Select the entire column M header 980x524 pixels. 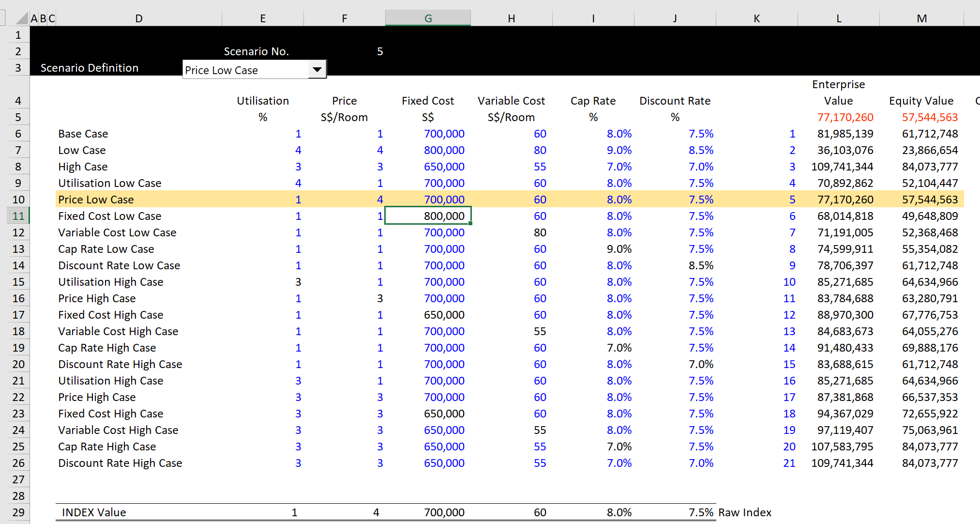(x=921, y=17)
